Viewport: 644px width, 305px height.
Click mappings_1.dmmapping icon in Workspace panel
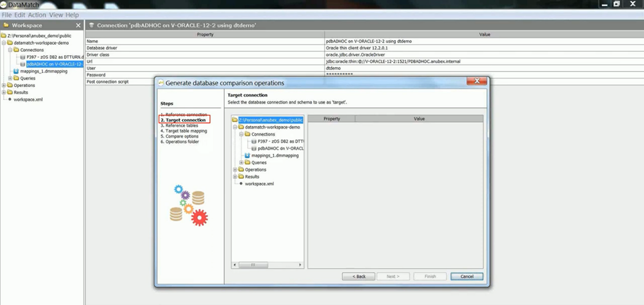16,71
